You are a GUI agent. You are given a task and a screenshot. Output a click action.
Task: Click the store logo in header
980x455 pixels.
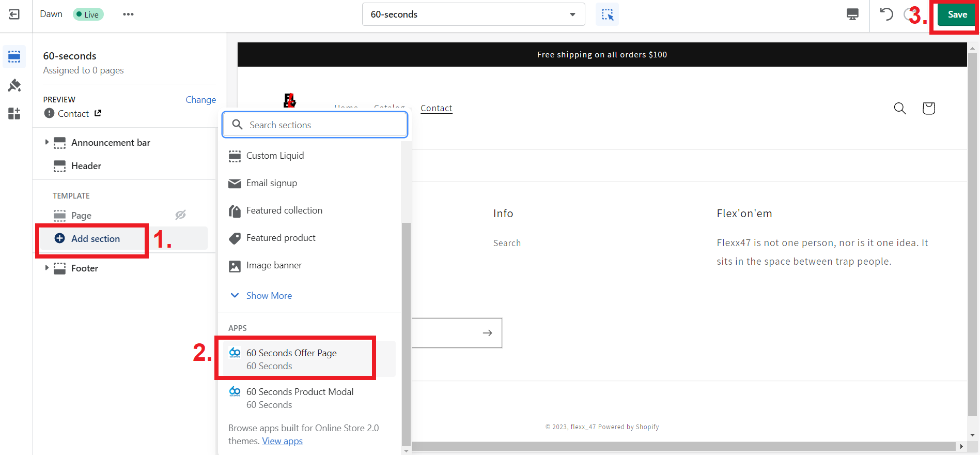point(290,100)
